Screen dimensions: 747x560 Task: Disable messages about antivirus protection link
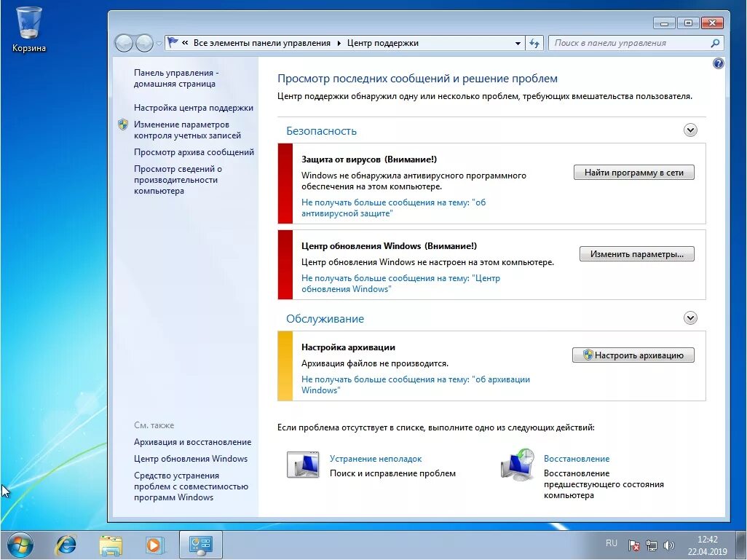coord(393,208)
